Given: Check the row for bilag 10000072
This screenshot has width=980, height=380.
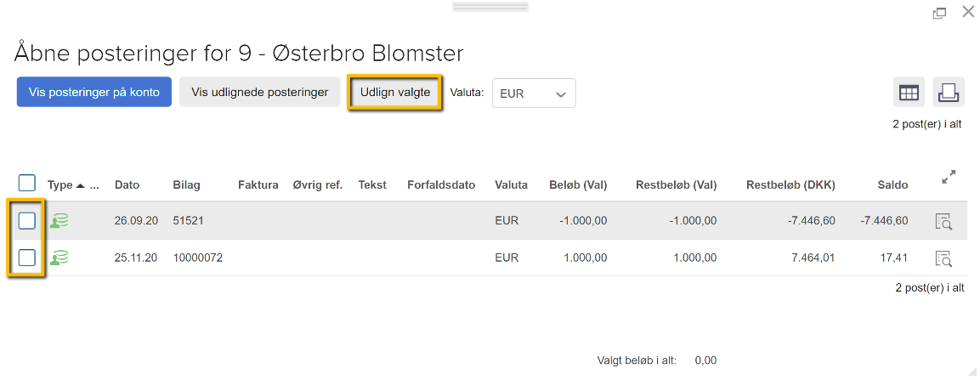Looking at the screenshot, I should click(x=27, y=258).
